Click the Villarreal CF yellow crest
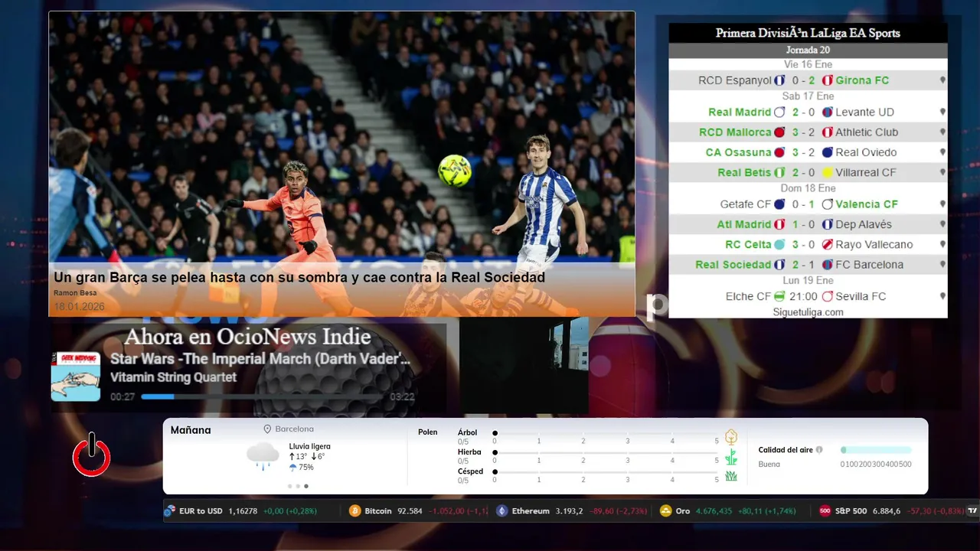This screenshot has height=551, width=980. point(828,173)
